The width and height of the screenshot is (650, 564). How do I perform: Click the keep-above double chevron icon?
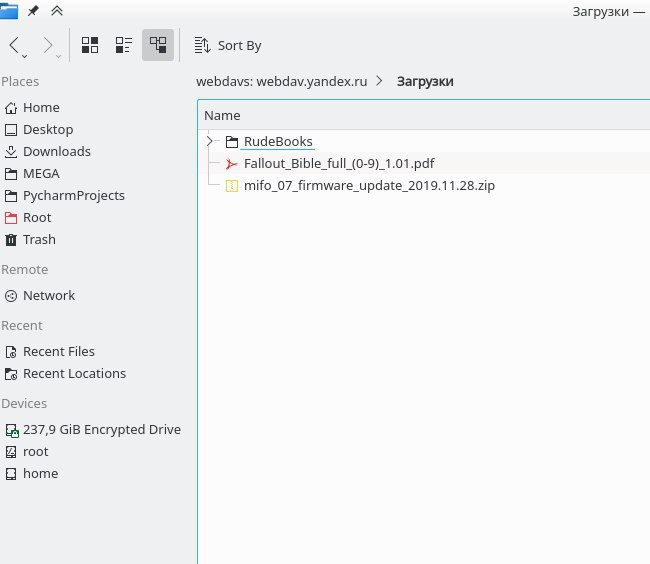(57, 11)
